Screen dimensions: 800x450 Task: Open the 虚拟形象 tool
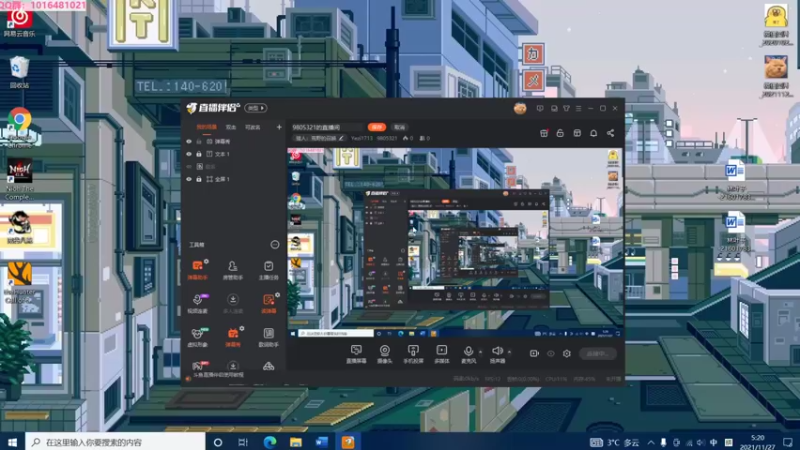pos(197,337)
